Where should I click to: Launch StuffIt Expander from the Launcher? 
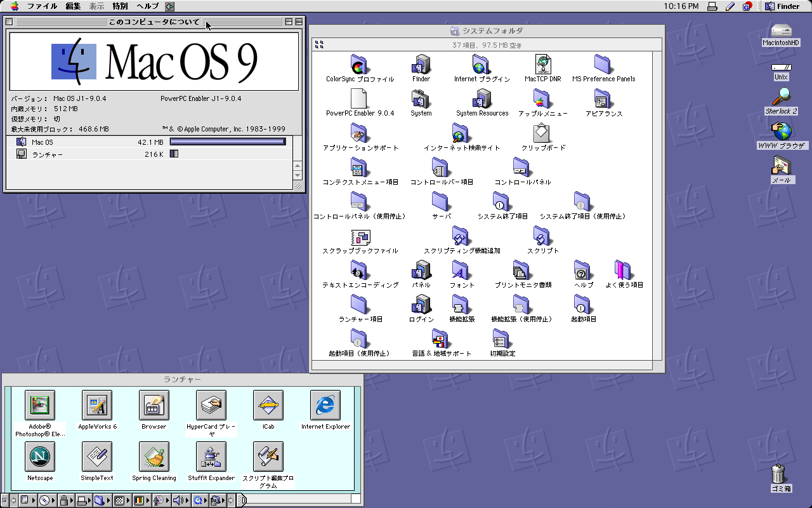[x=211, y=457]
